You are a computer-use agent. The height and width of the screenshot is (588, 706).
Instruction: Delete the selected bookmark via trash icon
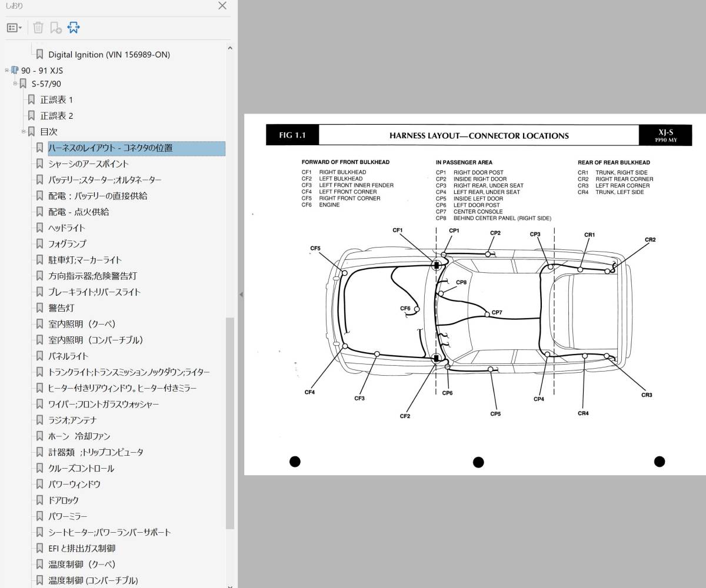[x=38, y=28]
